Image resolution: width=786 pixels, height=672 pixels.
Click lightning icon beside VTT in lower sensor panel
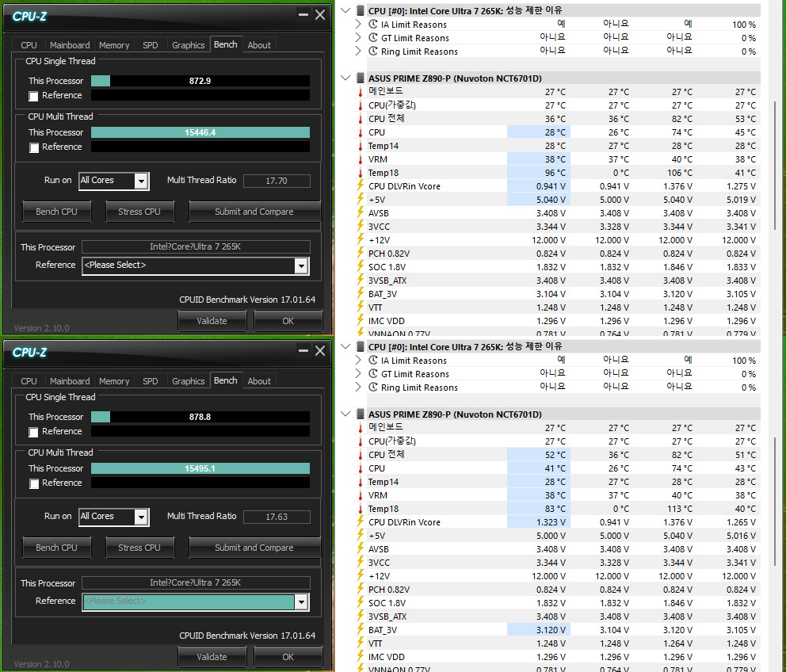[x=360, y=643]
